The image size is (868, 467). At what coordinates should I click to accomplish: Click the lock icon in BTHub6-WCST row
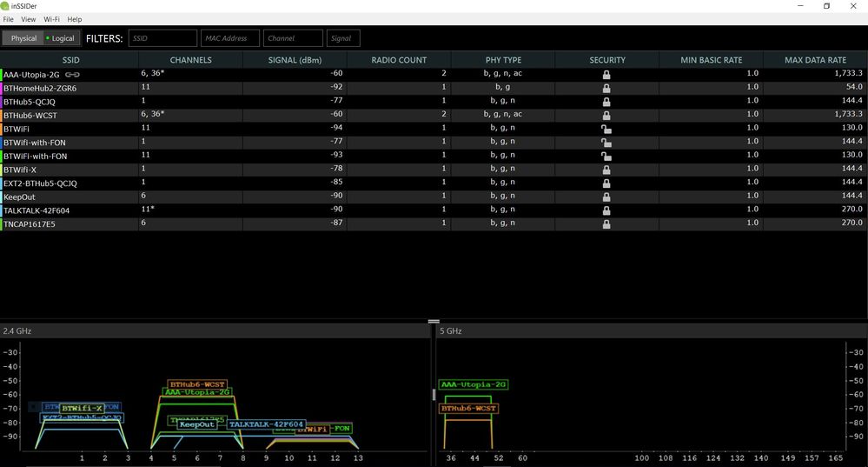coord(606,115)
